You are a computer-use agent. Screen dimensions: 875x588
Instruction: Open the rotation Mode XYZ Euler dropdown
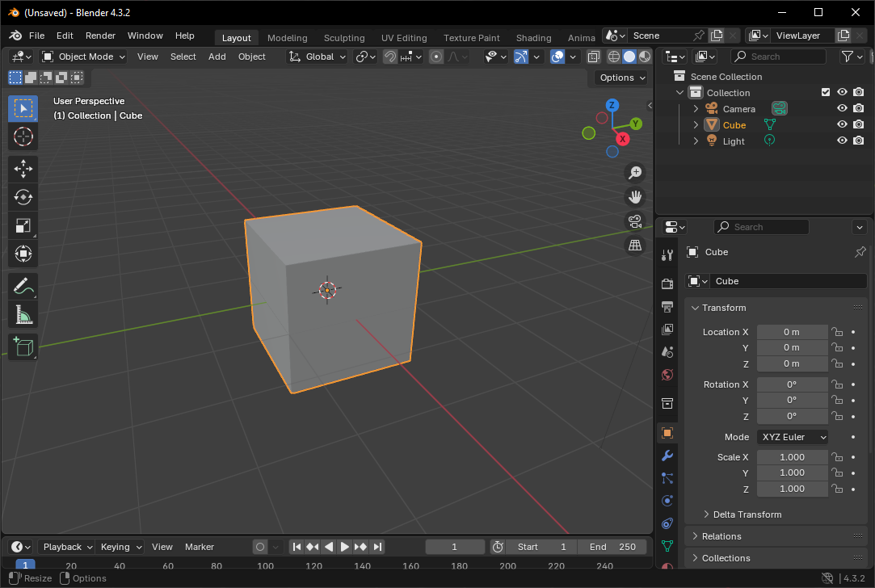pyautogui.click(x=793, y=437)
